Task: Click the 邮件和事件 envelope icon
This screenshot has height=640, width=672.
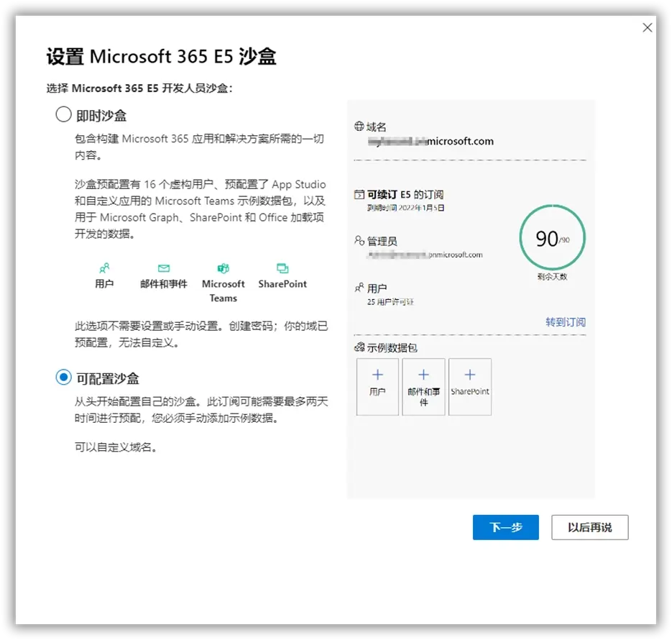Action: click(164, 268)
